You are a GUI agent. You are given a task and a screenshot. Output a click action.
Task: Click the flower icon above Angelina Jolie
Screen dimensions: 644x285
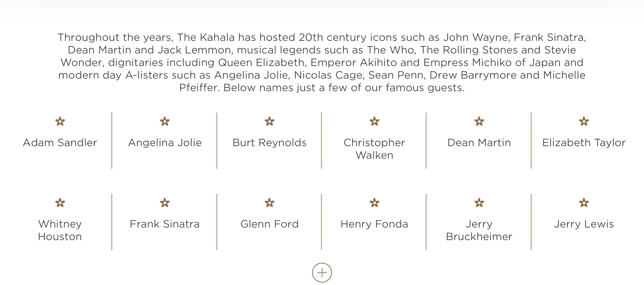coord(165,121)
